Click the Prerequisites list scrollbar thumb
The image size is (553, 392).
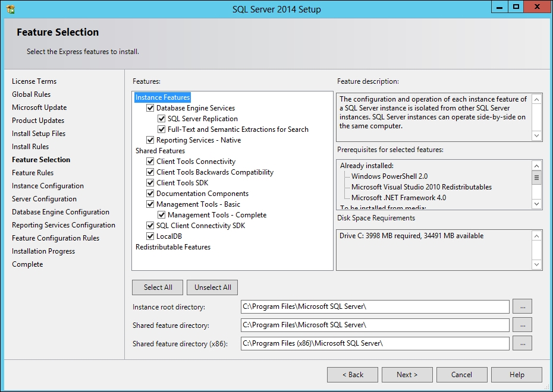coord(536,178)
